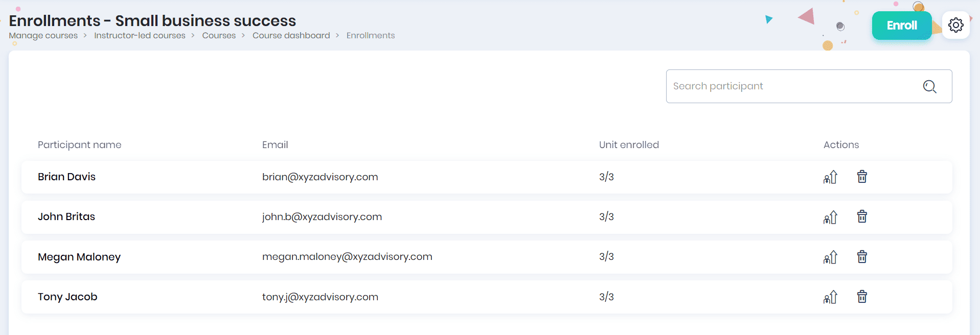Image resolution: width=980 pixels, height=335 pixels.
Task: Click the Enroll button
Action: click(x=901, y=26)
